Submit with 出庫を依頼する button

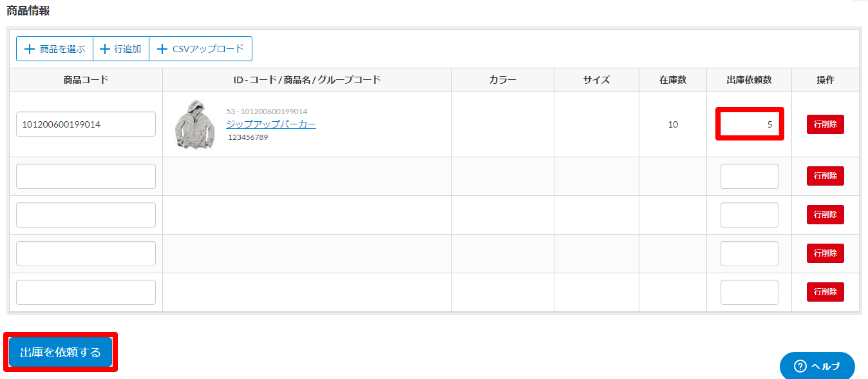61,352
